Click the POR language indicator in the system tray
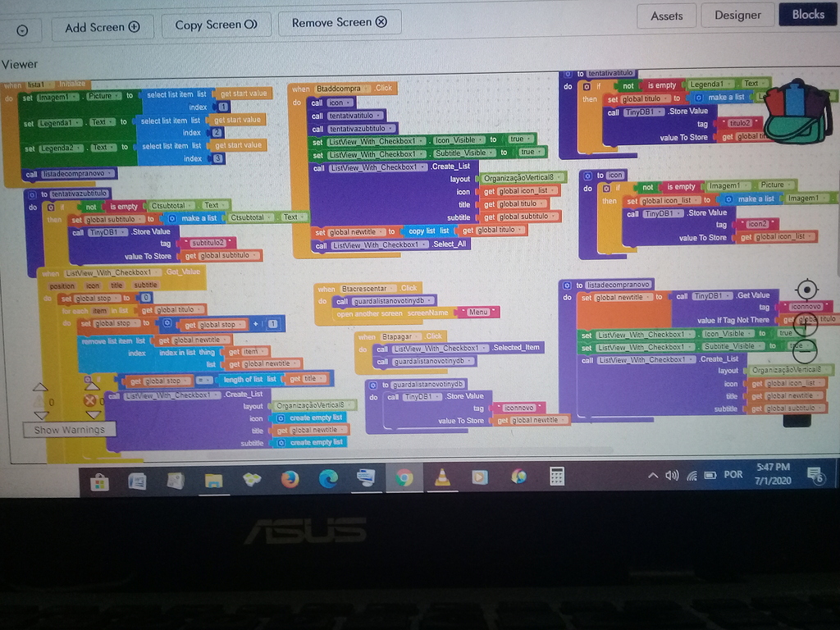Viewport: 840px width, 630px height. click(x=733, y=474)
